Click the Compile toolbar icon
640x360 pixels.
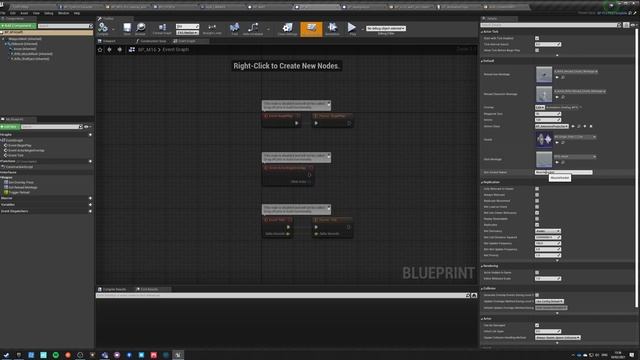click(103, 28)
